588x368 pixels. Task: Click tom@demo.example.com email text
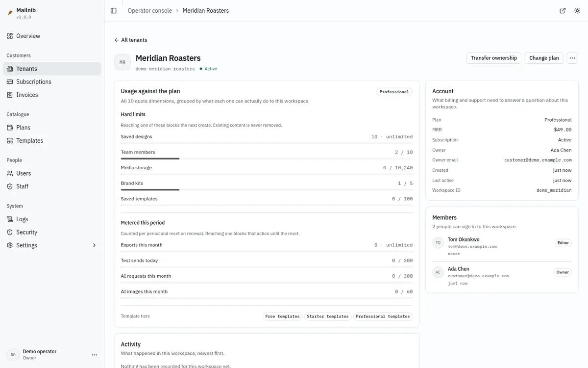(x=472, y=246)
